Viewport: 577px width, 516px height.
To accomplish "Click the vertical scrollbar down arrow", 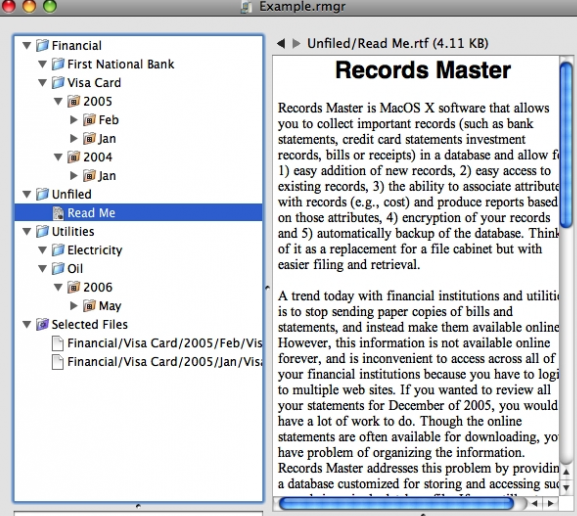I will (x=566, y=488).
